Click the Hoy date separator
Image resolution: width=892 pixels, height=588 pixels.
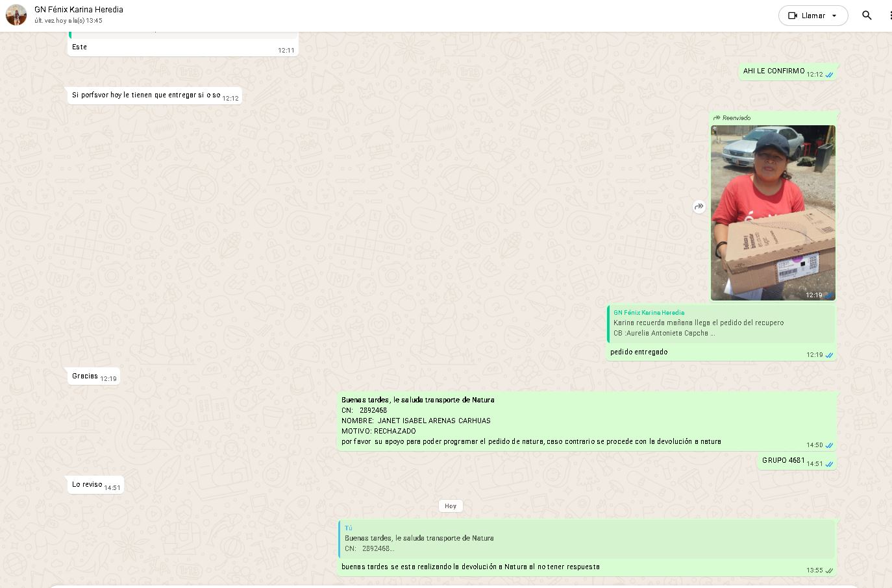(451, 506)
